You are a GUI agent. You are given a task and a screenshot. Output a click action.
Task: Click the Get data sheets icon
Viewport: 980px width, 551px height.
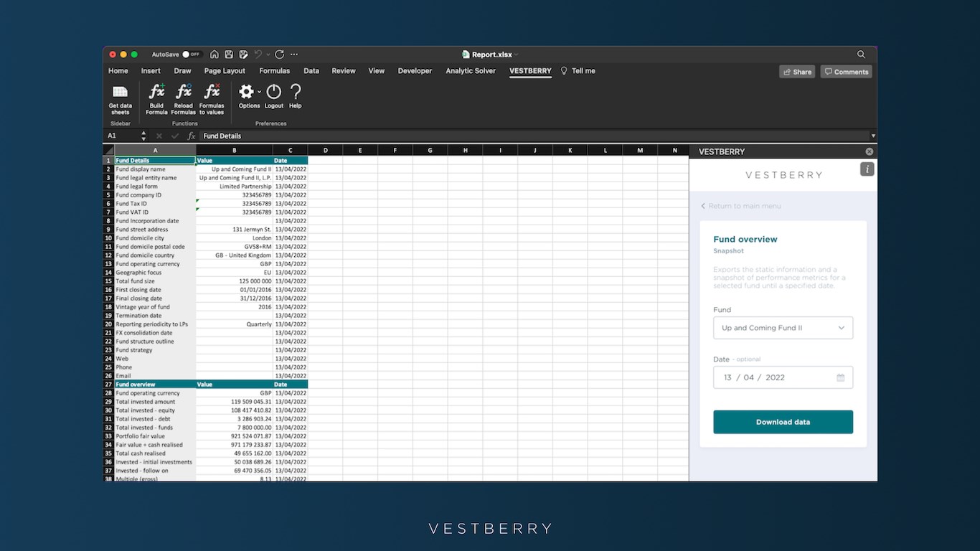click(121, 92)
